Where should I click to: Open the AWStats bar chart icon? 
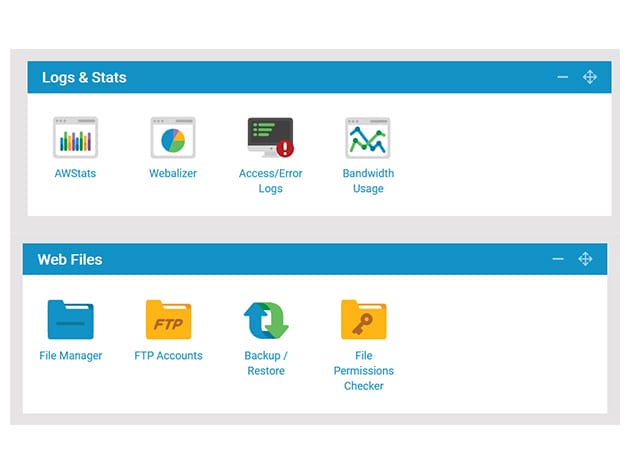[75, 138]
